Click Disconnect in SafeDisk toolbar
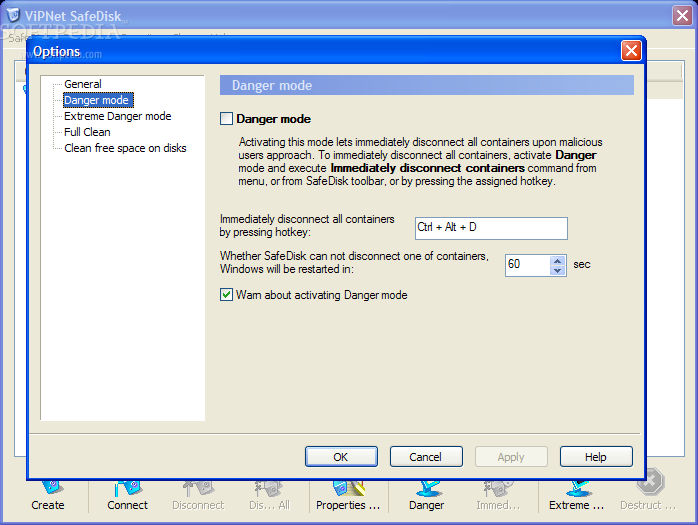The width and height of the screenshot is (698, 525). tap(199, 495)
